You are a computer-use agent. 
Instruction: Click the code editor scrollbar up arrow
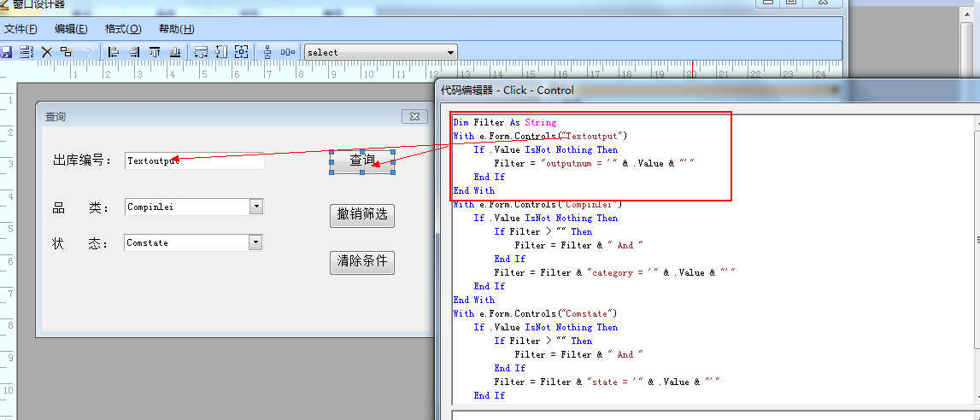pos(974,122)
